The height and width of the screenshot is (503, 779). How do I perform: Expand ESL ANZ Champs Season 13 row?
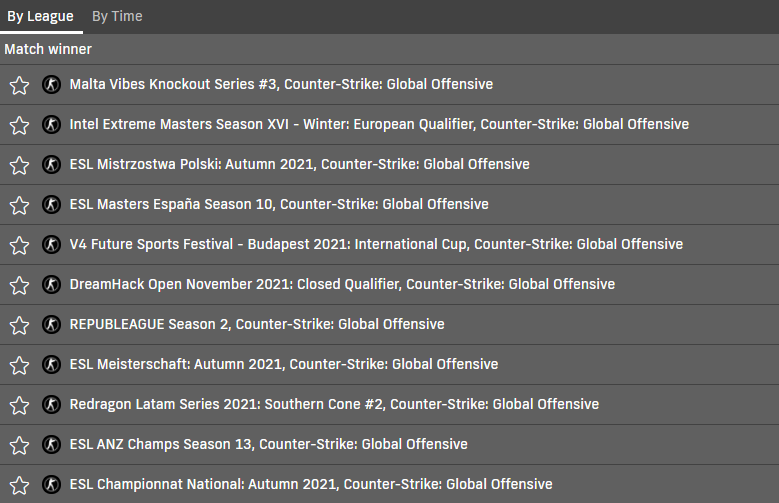(x=390, y=445)
